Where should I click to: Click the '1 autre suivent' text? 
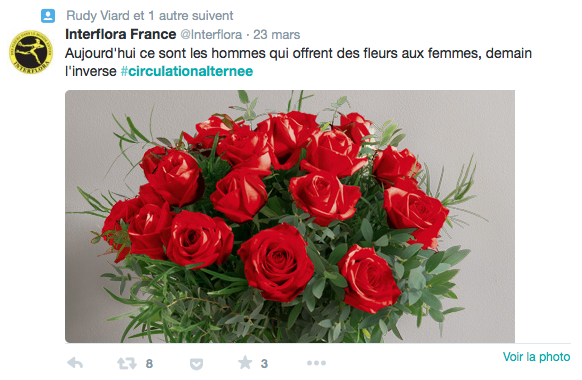click(x=190, y=16)
